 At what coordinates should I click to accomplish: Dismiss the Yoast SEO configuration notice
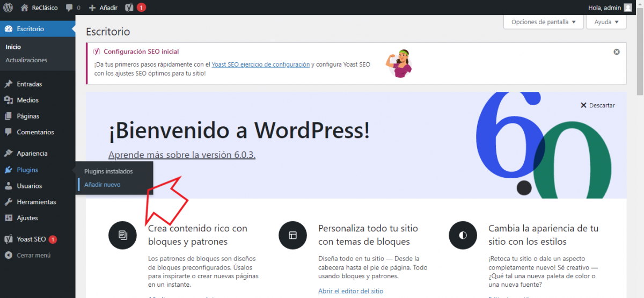[617, 52]
